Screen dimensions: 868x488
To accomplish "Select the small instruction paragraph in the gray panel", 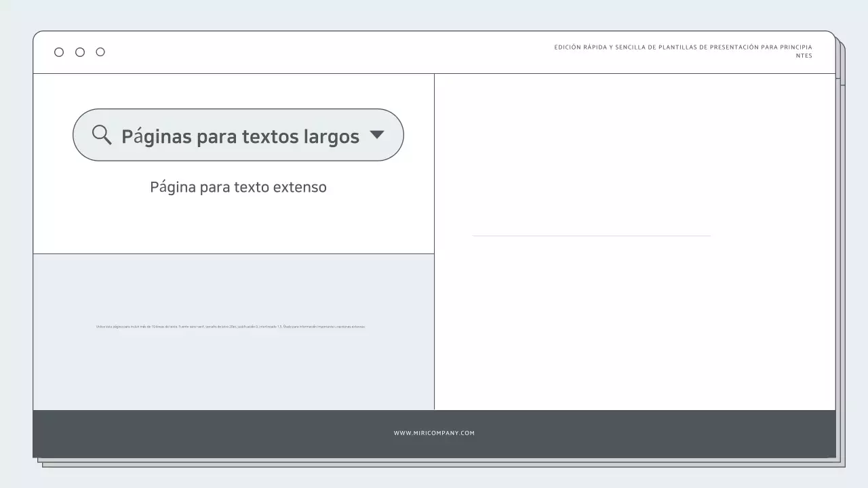I will click(231, 326).
